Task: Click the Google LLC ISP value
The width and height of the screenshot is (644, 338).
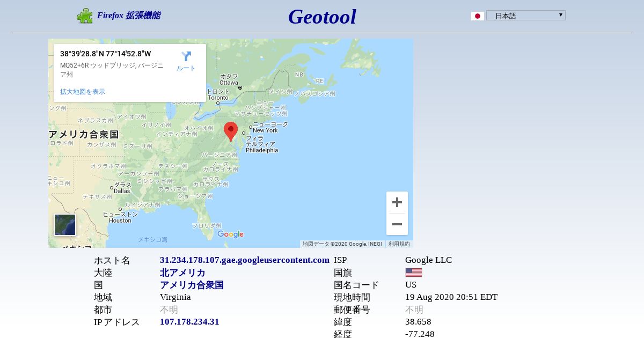Action: 428,260
